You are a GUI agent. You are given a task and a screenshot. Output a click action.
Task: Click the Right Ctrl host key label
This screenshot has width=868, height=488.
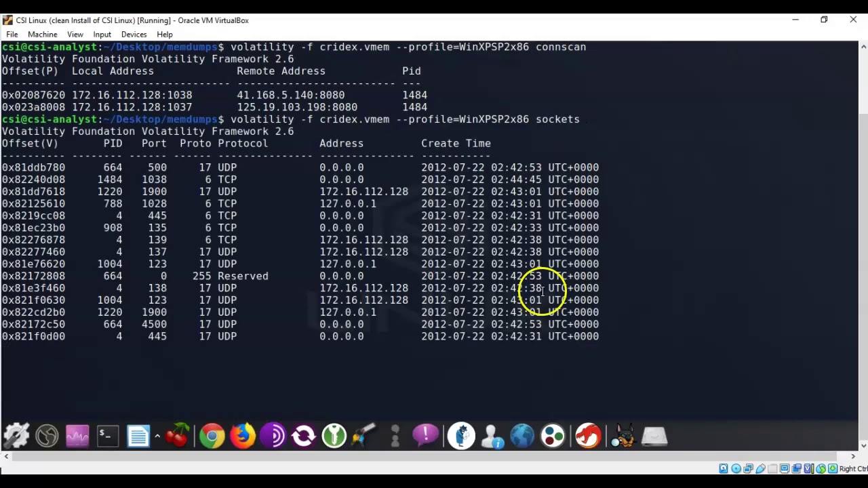coord(853,468)
